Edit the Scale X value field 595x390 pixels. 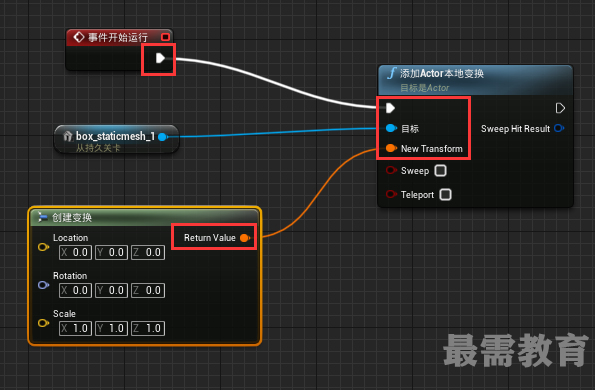tap(75, 329)
